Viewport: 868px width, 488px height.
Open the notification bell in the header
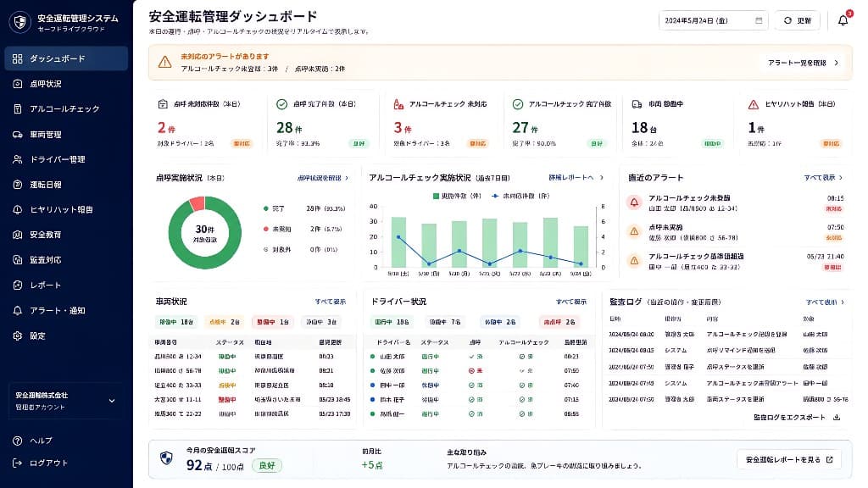(843, 20)
